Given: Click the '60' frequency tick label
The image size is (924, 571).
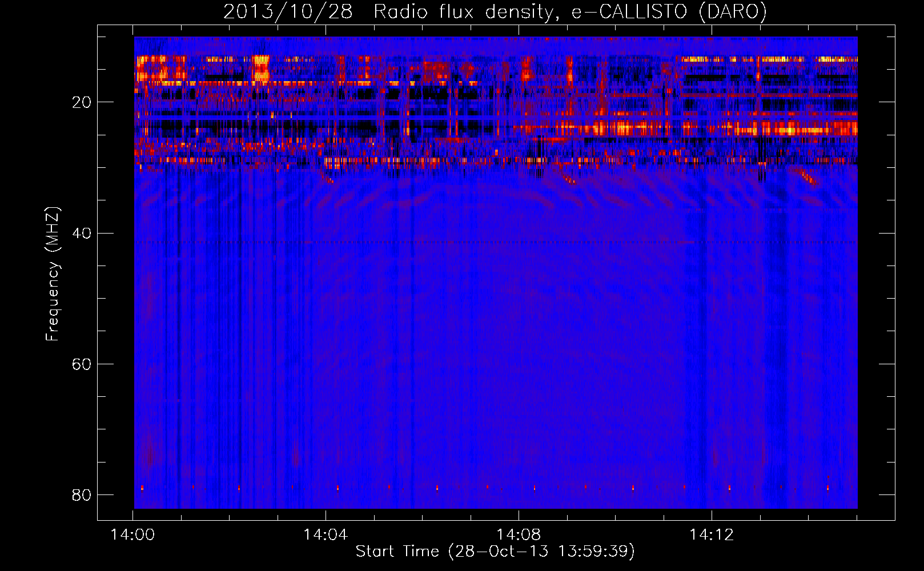Looking at the screenshot, I should coord(82,364).
